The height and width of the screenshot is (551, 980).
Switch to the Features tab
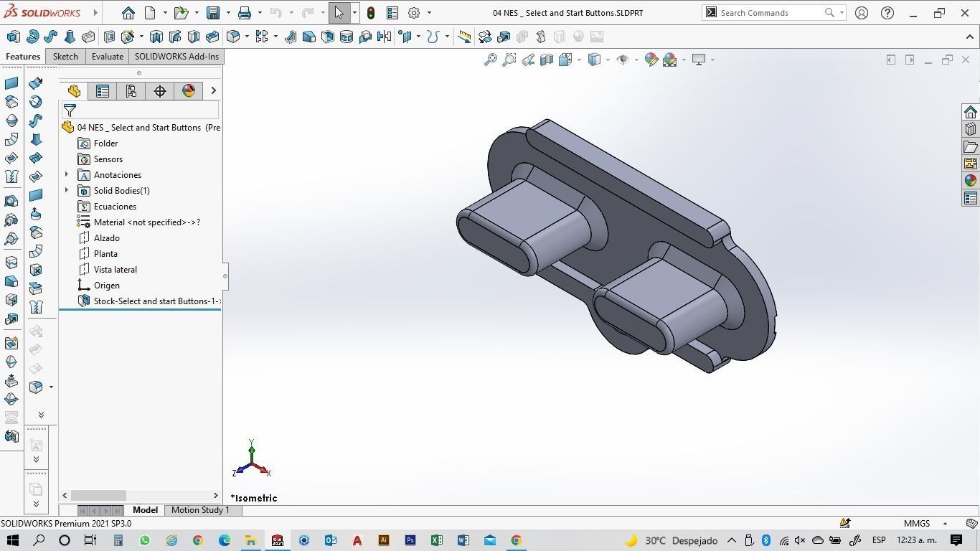23,57
